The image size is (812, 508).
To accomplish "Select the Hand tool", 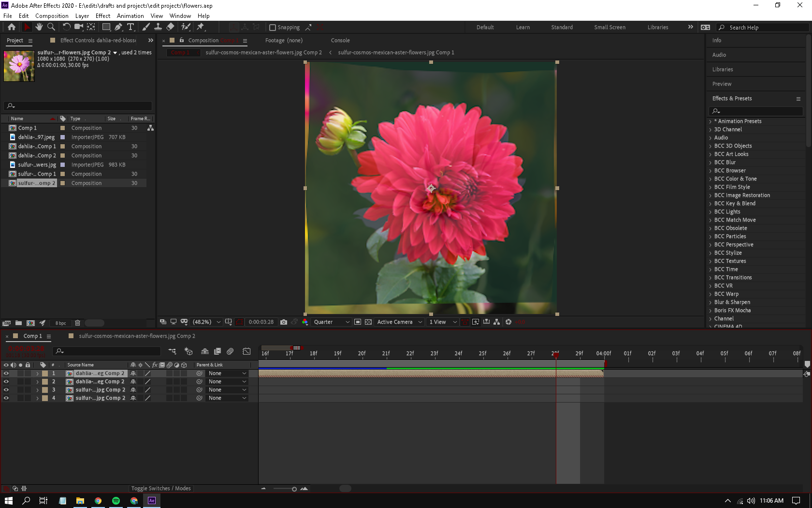I will click(39, 27).
